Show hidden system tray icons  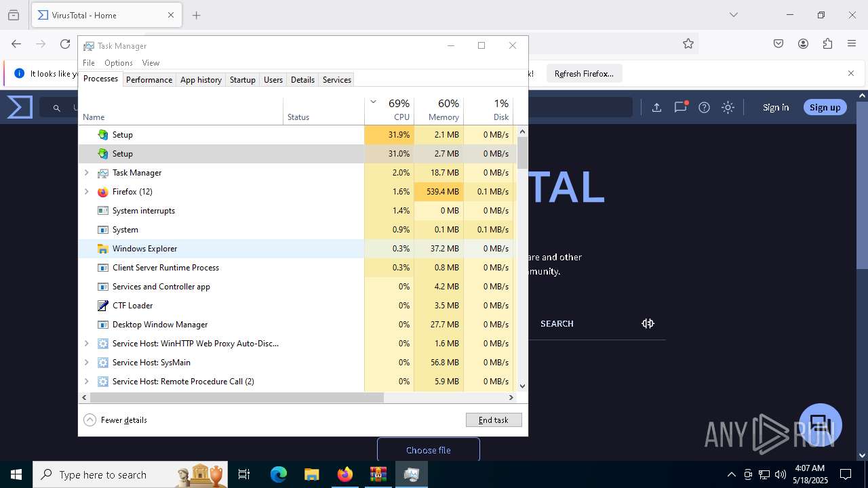click(x=731, y=474)
